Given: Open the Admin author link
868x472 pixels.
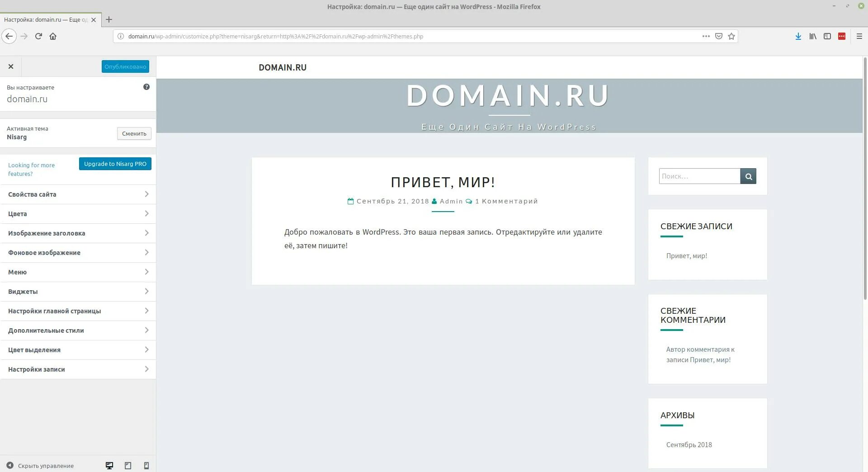Looking at the screenshot, I should pyautogui.click(x=451, y=201).
